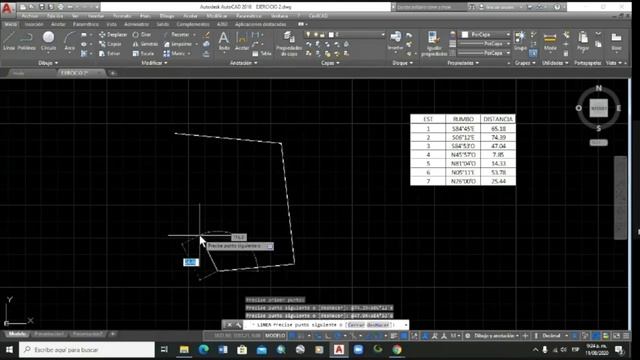Click the Escala modify tool
This screenshot has width=640, height=360.
[x=143, y=53]
